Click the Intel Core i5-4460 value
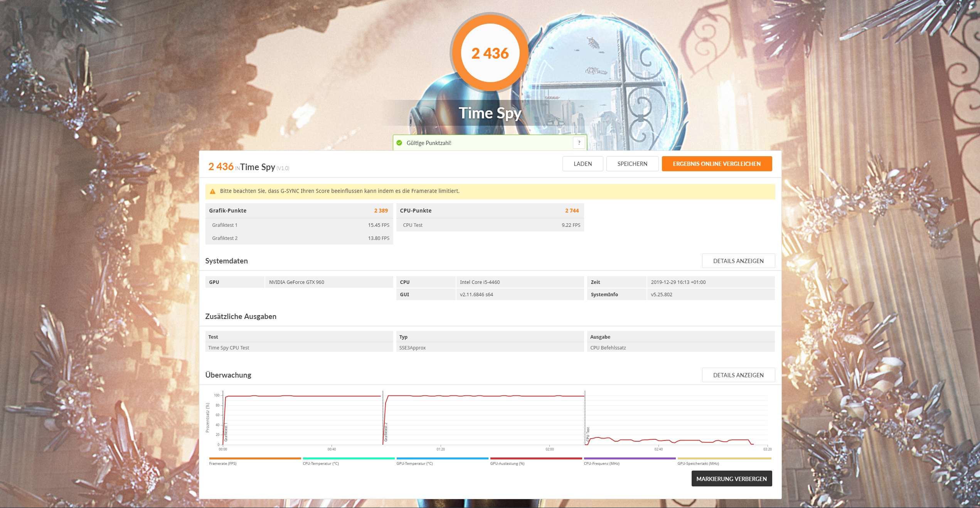Image resolution: width=980 pixels, height=508 pixels. (480, 282)
